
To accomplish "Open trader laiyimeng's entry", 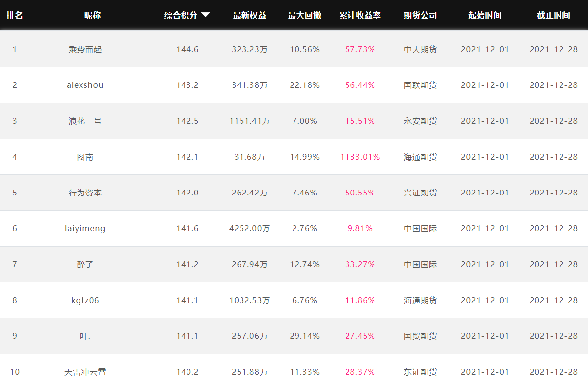I will click(x=85, y=228).
